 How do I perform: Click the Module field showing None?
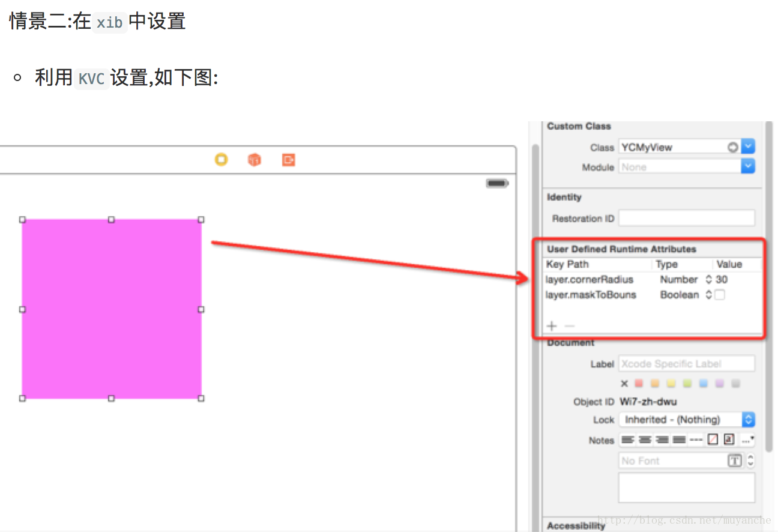[680, 167]
